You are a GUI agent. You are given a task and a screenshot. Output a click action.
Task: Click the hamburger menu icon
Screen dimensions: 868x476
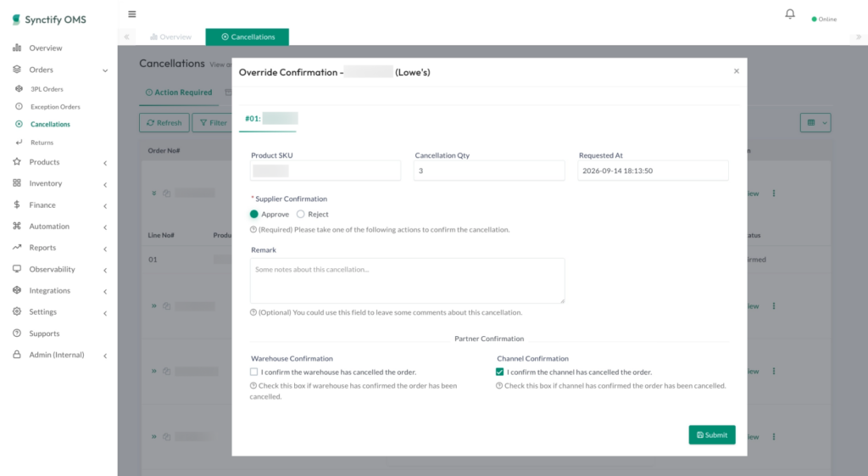(x=131, y=14)
